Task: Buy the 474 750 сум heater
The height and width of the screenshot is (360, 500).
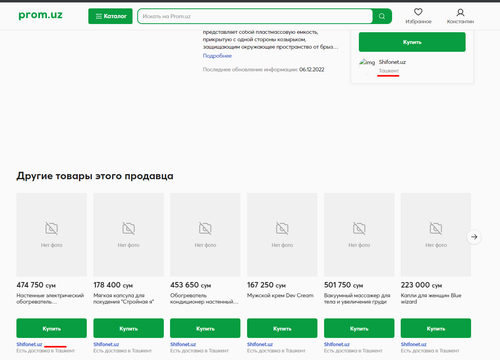Action: 52,328
